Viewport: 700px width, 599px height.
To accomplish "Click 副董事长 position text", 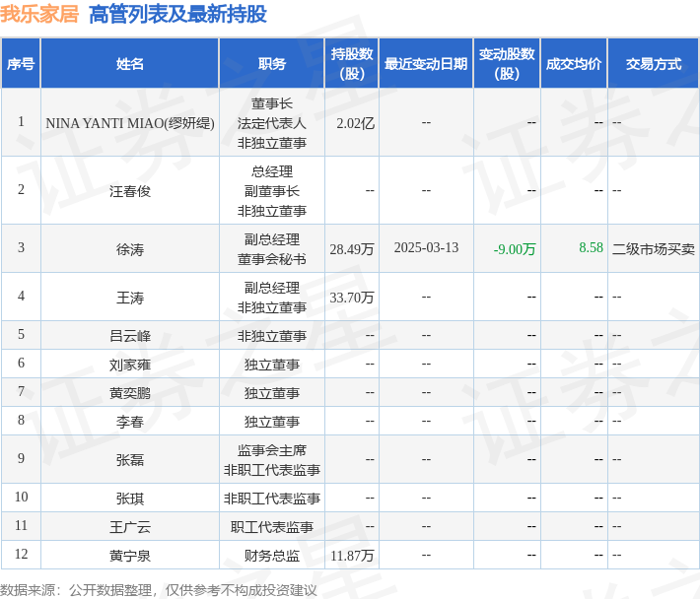I will click(x=272, y=191).
